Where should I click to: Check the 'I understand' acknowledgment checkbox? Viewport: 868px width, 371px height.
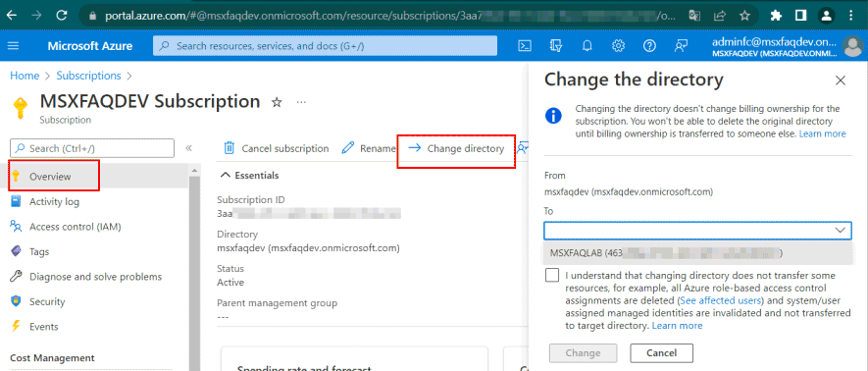tap(552, 275)
